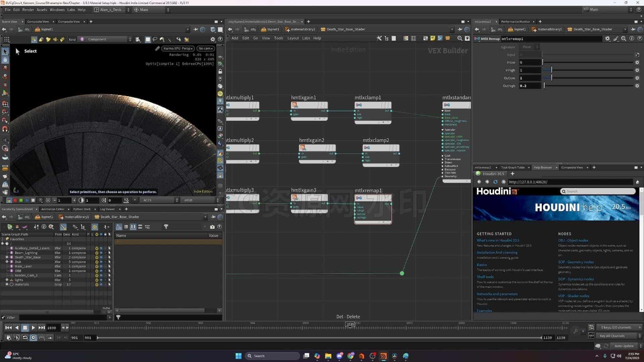
Task: Open What's new in Houdini 20.5 link
Action: [498, 240]
